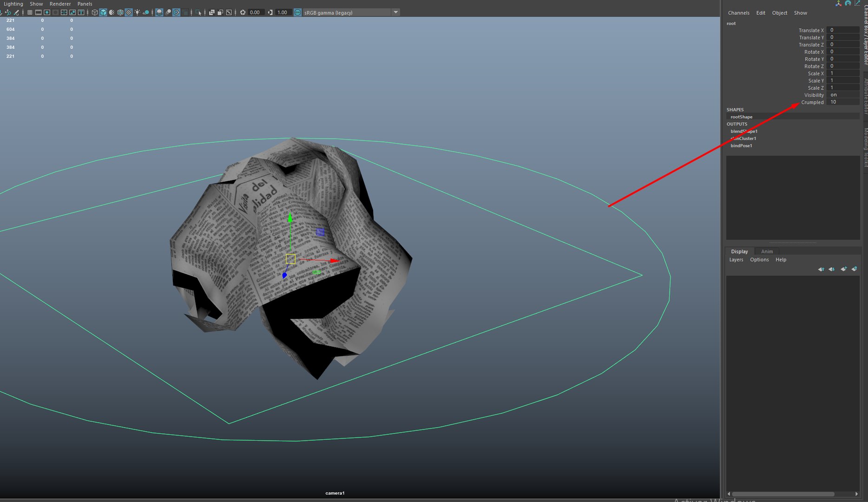
Task: Toggle wireframe on shaded icon
Action: point(120,13)
